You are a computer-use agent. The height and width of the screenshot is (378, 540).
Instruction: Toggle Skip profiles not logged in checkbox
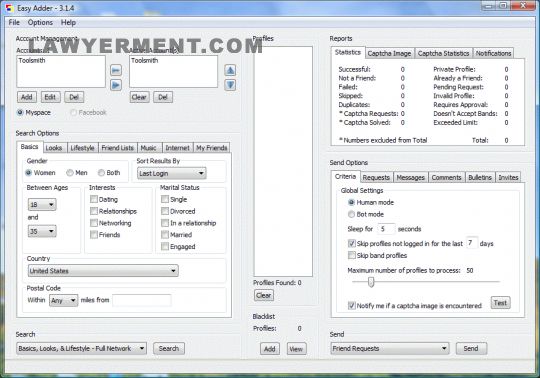[x=352, y=243]
